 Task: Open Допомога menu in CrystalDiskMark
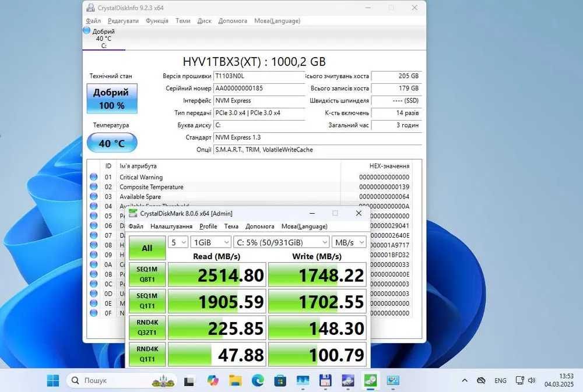click(260, 226)
